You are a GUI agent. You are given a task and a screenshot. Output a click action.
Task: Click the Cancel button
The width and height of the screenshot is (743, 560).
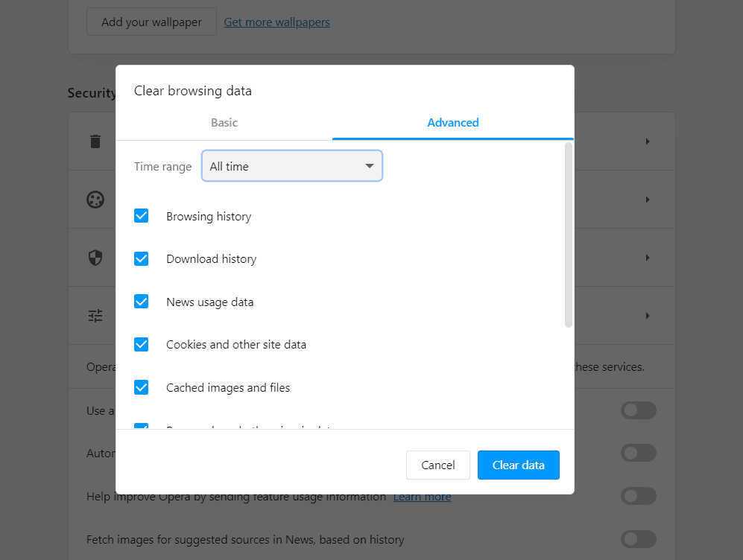coord(438,465)
